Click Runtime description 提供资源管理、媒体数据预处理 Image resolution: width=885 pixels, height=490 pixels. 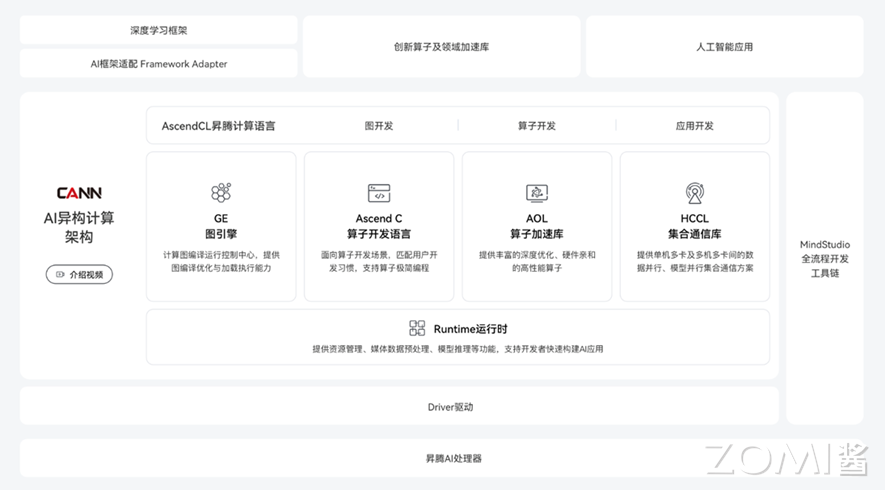pos(458,349)
